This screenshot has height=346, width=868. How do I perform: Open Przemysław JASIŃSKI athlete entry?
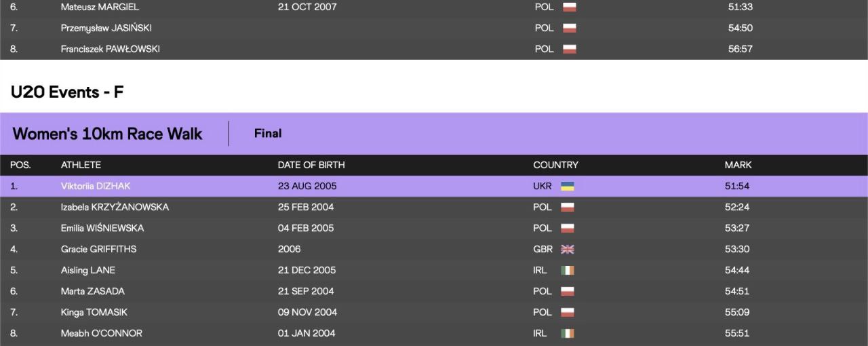click(106, 28)
